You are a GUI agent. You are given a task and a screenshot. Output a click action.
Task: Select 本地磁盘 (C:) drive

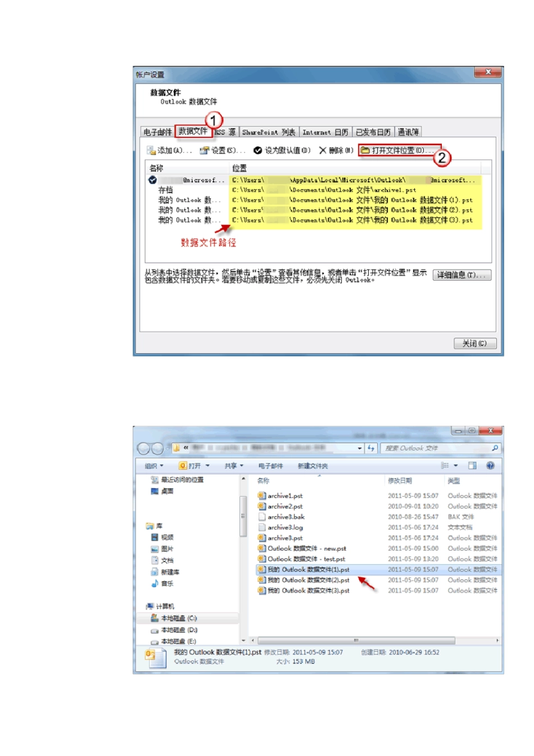click(174, 618)
